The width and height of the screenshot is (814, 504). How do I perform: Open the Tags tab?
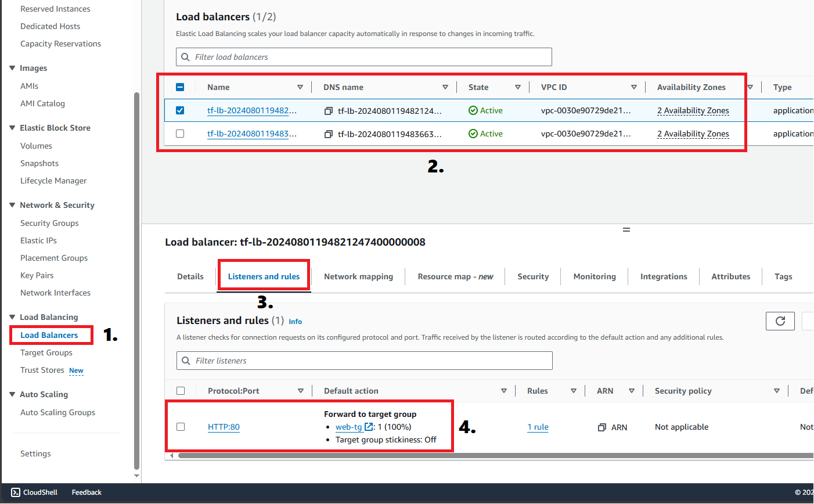click(783, 276)
